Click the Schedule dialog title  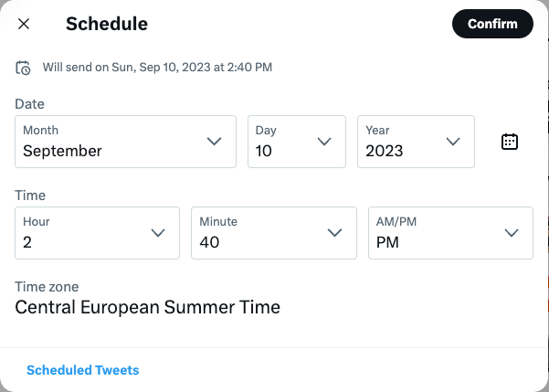coord(107,24)
